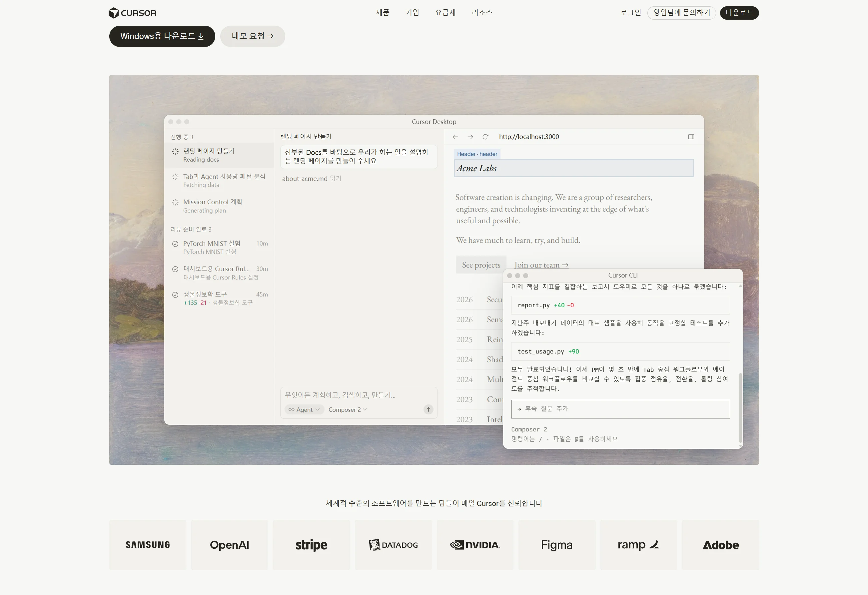
Task: Click the Acme Labs header in preview
Action: click(574, 168)
